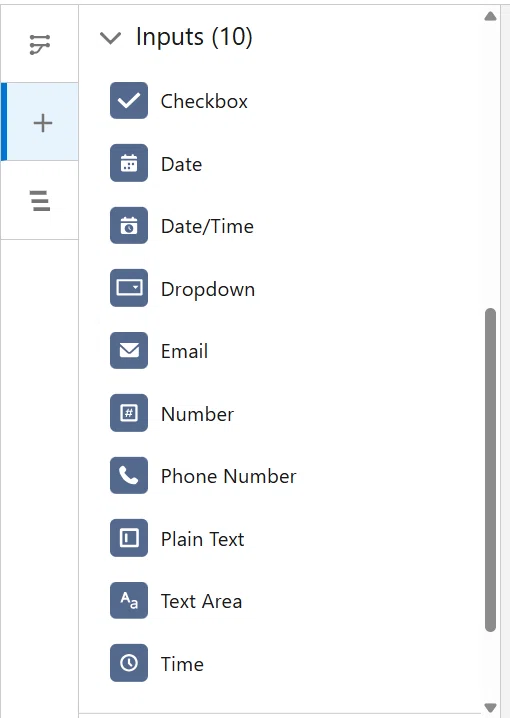Click the Text Area Aa icon
Viewport: 510px width, 718px height.
129,600
